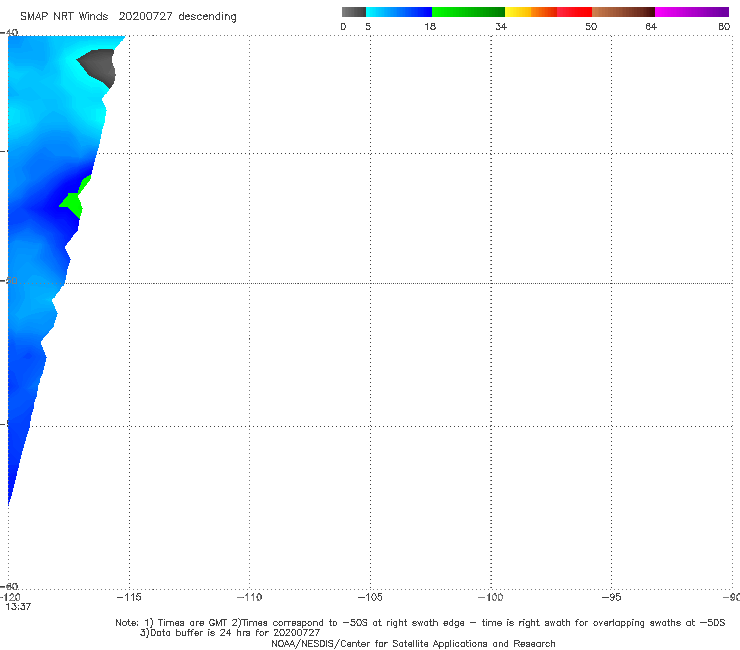740x650 pixels.
Task: Click the swath time 13:37
Action: coord(18,607)
